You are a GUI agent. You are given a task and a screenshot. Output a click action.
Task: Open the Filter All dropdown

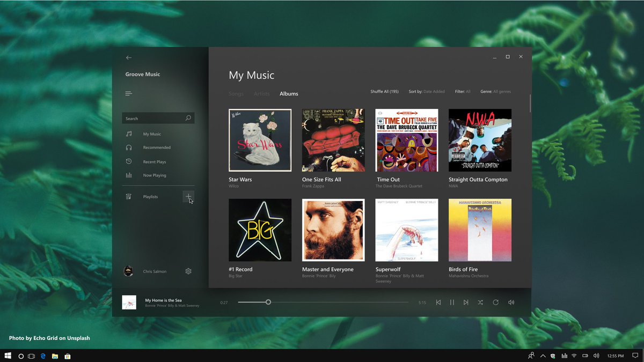coord(463,92)
